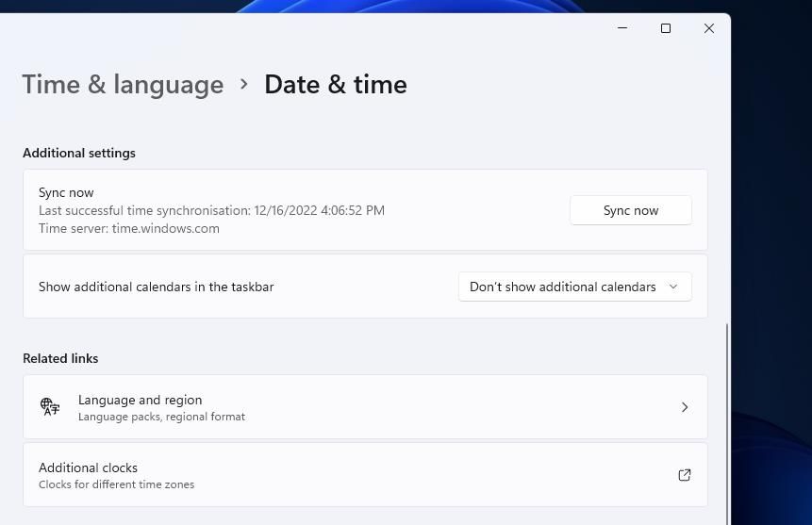The height and width of the screenshot is (525, 812).
Task: Click the external link icon on the Additional clocks row
Action: 685,475
